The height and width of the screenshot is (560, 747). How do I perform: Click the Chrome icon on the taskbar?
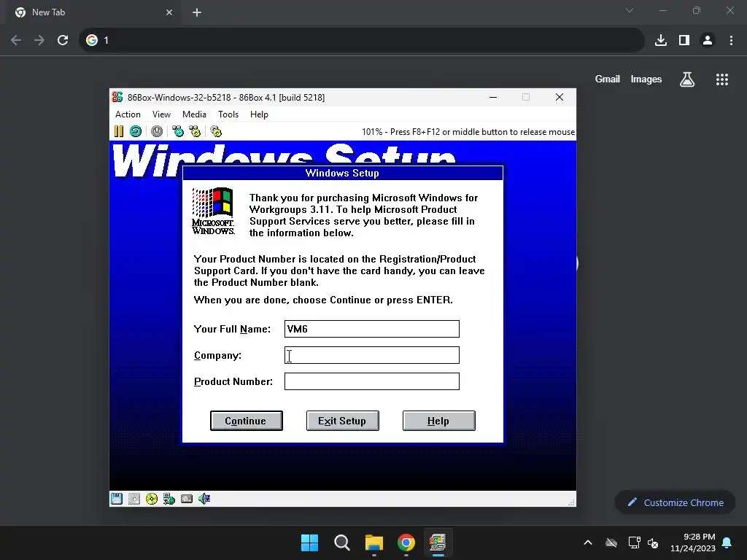click(x=406, y=542)
